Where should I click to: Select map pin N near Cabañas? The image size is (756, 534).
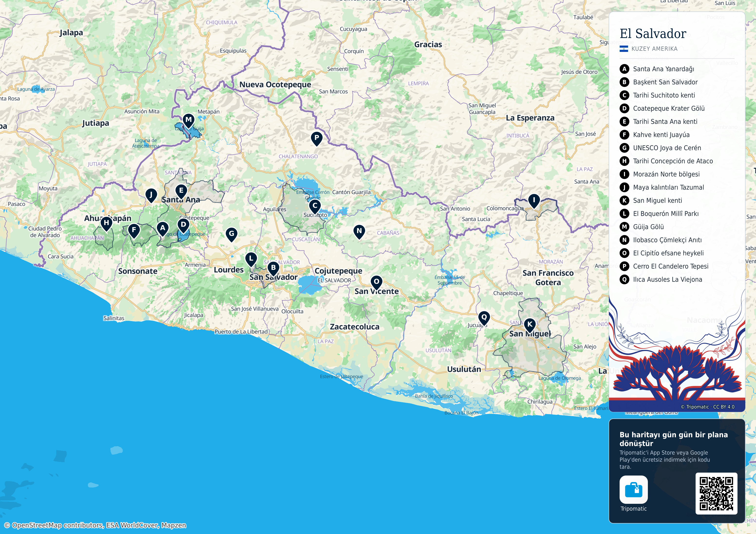[x=359, y=232]
